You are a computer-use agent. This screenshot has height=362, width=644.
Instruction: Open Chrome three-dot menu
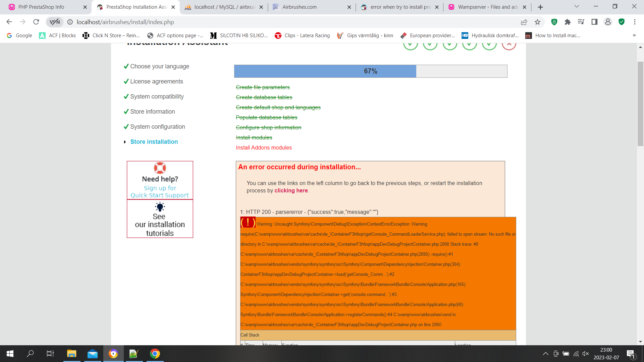pyautogui.click(x=635, y=22)
